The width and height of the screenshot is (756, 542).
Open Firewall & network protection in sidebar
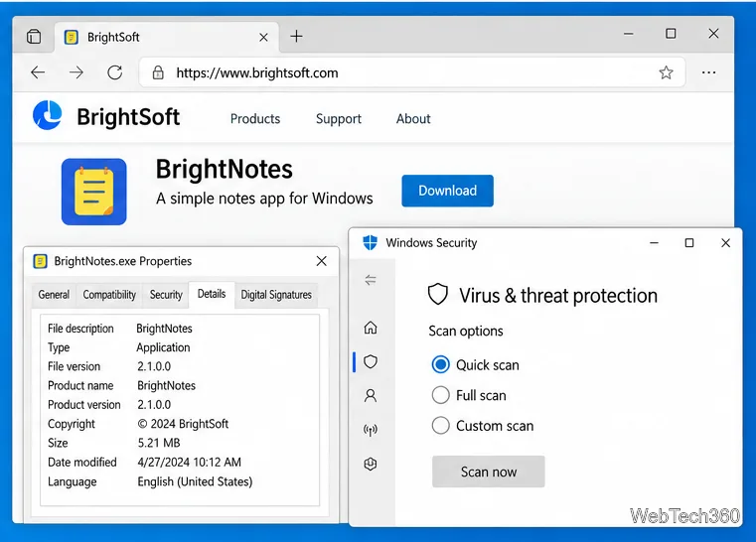tap(371, 430)
